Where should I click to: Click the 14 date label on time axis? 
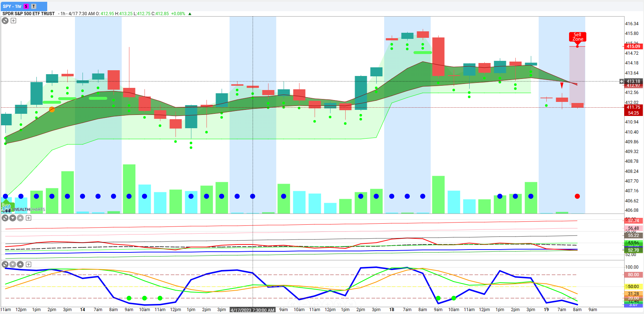(83, 310)
